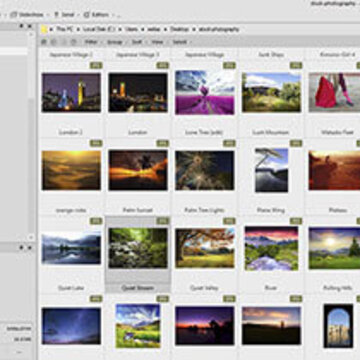Click first navigation icon left of Filter
This screenshot has width=360, height=360.
pyautogui.click(x=44, y=42)
